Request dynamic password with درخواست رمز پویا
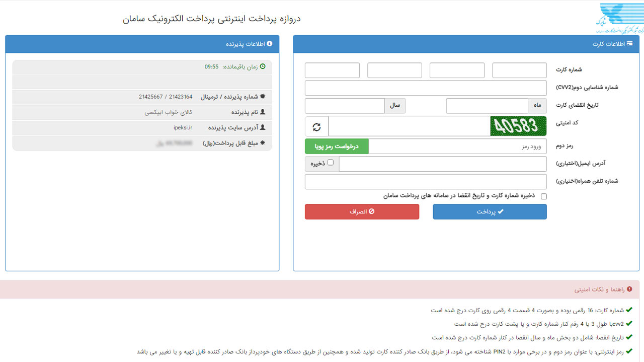The image size is (644, 362). pyautogui.click(x=337, y=147)
